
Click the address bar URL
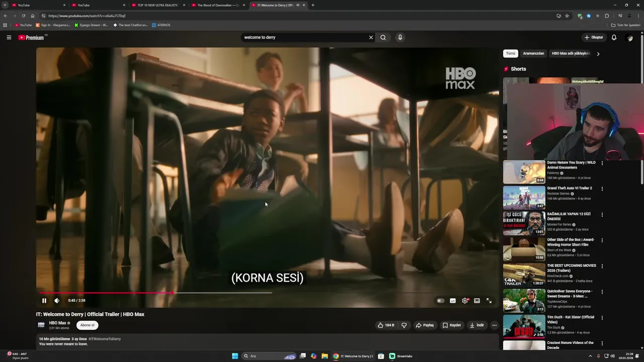coord(87,16)
